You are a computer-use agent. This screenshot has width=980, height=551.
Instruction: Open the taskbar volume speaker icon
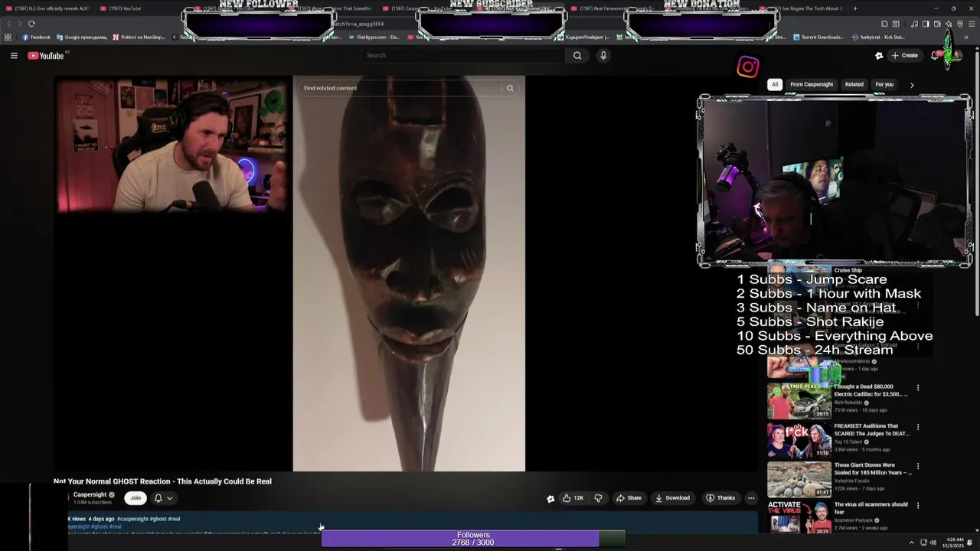933,543
